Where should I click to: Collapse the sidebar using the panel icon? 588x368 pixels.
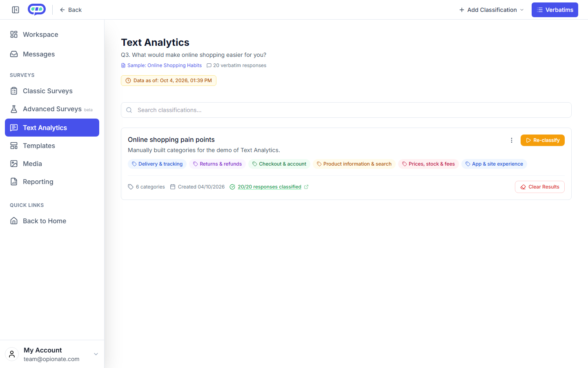click(x=16, y=10)
